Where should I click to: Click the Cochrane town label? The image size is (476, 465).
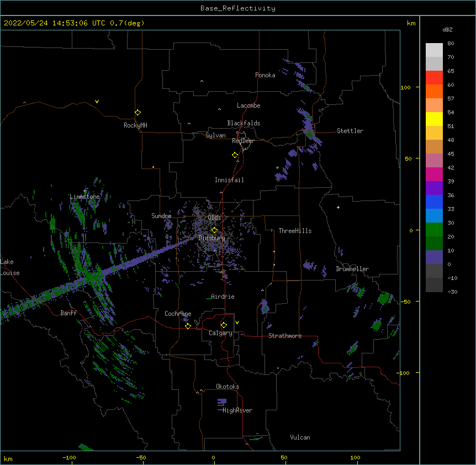coord(178,314)
